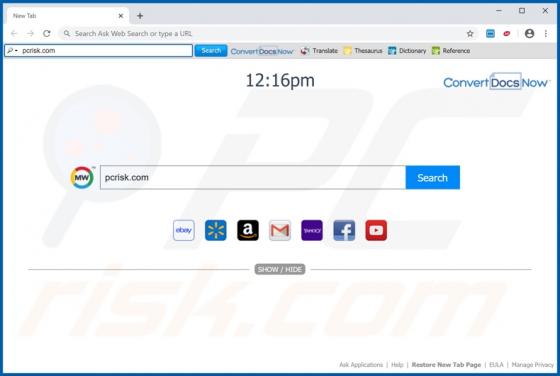
Task: Open Translate from the toolbar
Action: click(319, 51)
